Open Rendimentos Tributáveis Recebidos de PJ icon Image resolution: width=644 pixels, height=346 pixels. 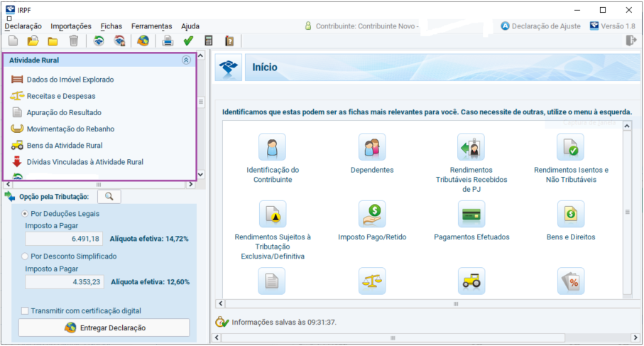click(471, 146)
